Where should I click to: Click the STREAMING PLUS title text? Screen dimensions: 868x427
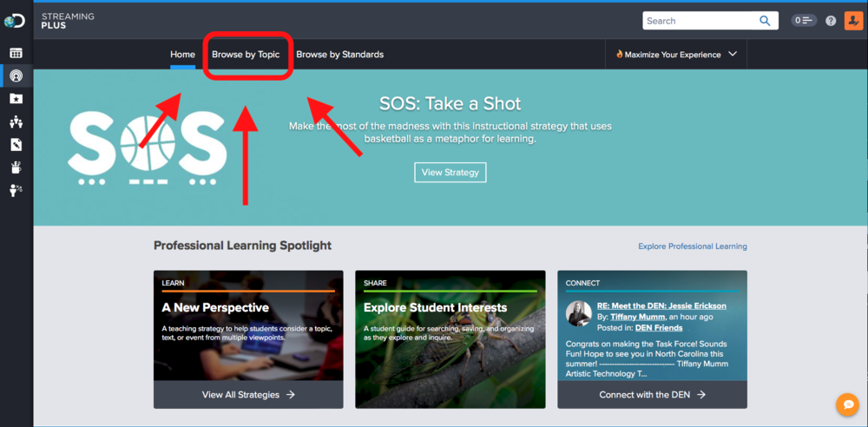point(68,21)
